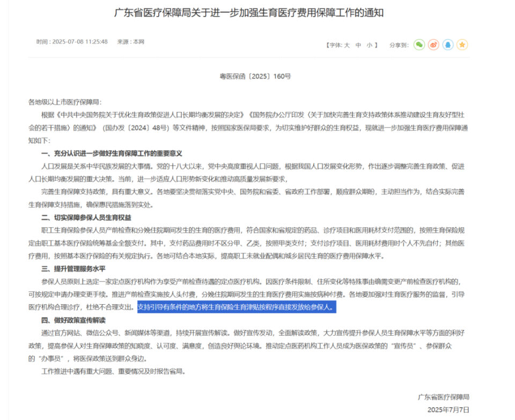Image resolution: width=515 pixels, height=420 pixels.
Task: Share the article via the WeChat icon
Action: [x=419, y=45]
